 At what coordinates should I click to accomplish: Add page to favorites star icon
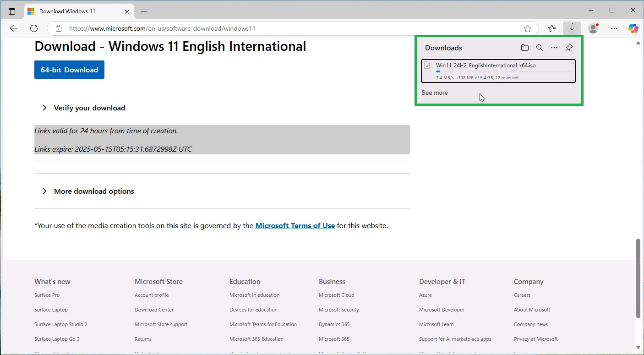pos(528,28)
